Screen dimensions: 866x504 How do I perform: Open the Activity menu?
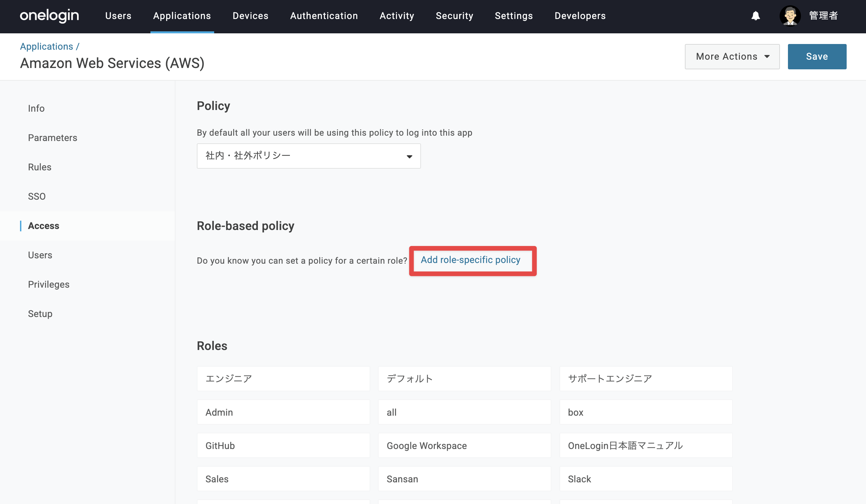click(x=397, y=16)
